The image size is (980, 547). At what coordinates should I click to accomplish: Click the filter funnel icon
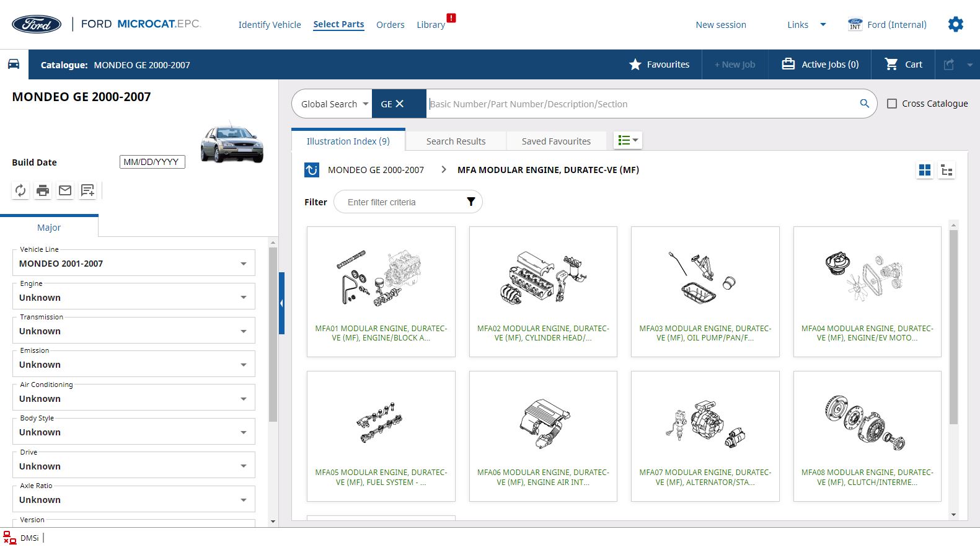[470, 202]
